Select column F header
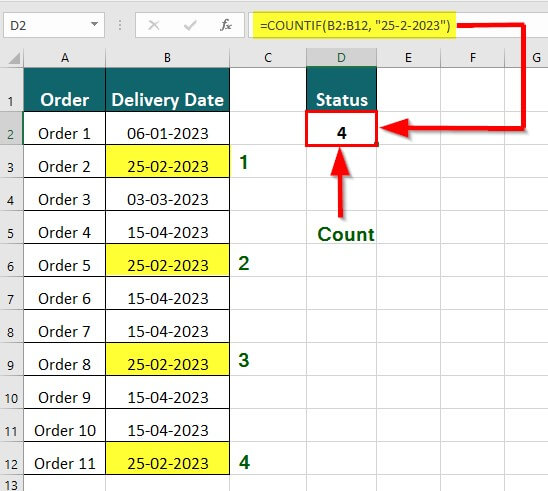 point(473,58)
